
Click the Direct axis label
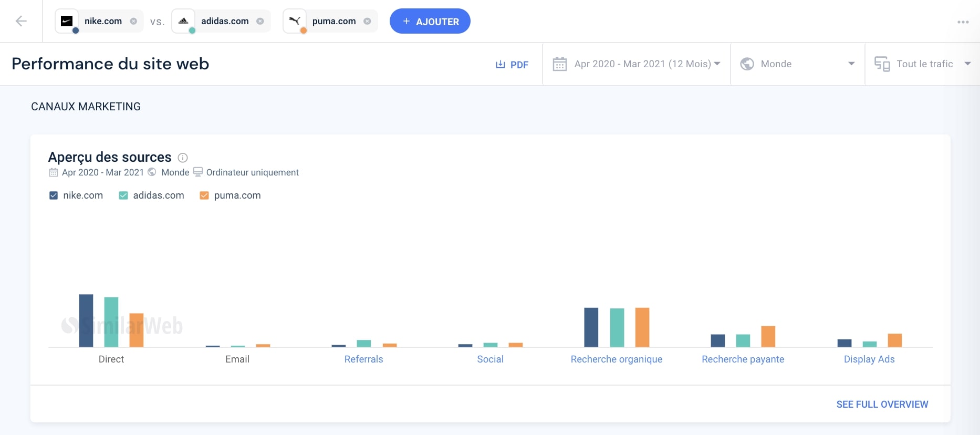click(111, 359)
